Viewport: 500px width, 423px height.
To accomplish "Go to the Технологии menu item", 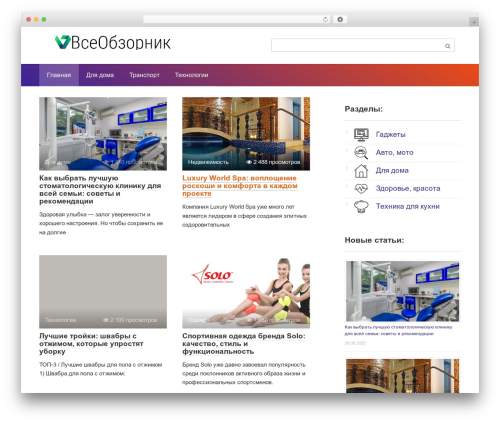I will pyautogui.click(x=192, y=75).
